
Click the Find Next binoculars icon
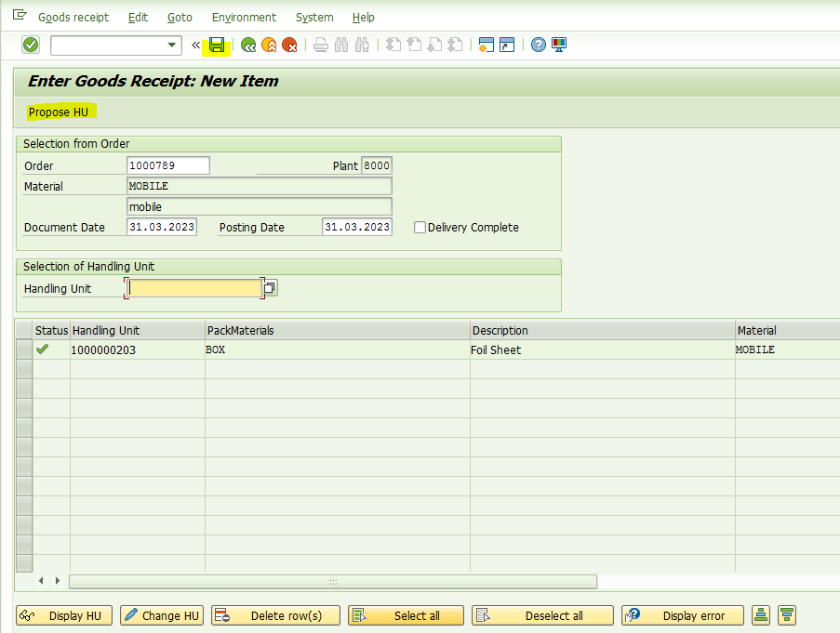click(x=362, y=45)
